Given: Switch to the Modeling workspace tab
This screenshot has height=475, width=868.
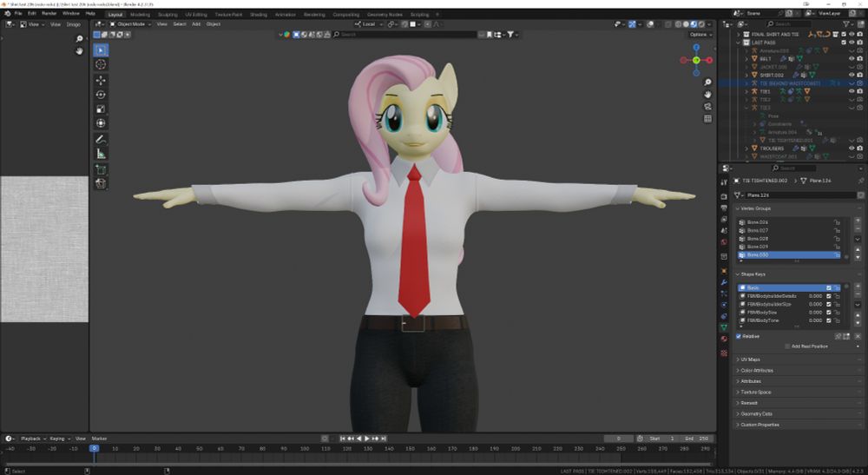Looking at the screenshot, I should 140,15.
